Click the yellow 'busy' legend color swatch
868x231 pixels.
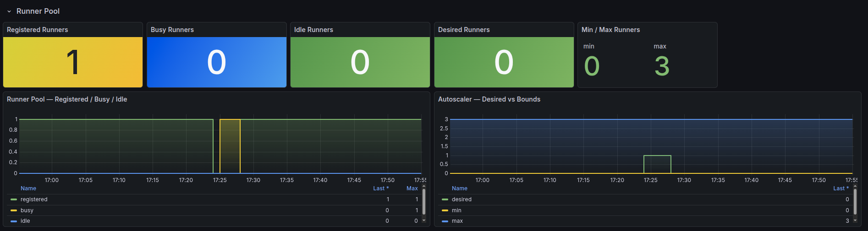point(14,210)
